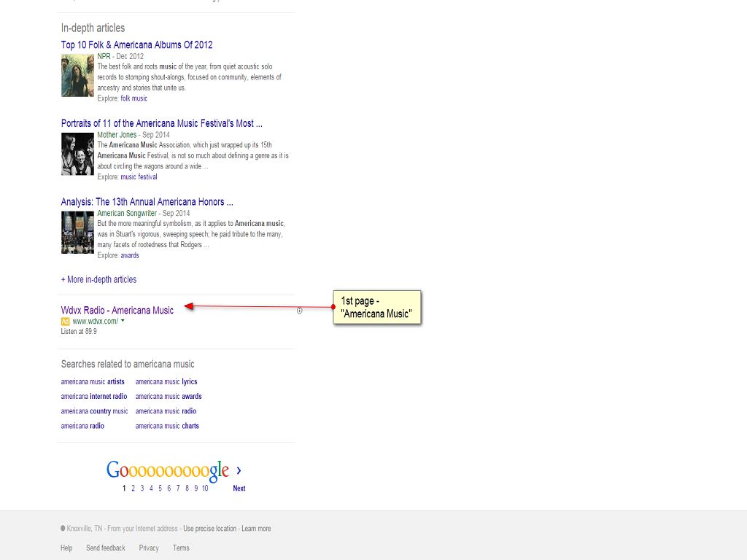Click the Next results page link

[x=239, y=488]
